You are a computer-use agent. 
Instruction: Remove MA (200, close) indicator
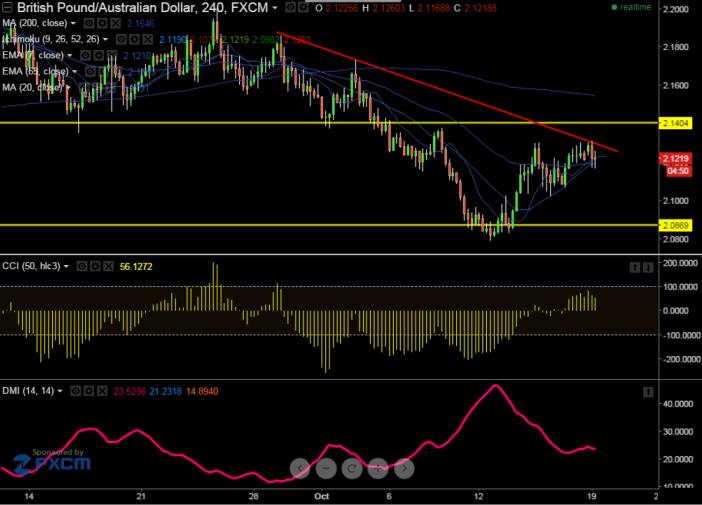coord(116,23)
